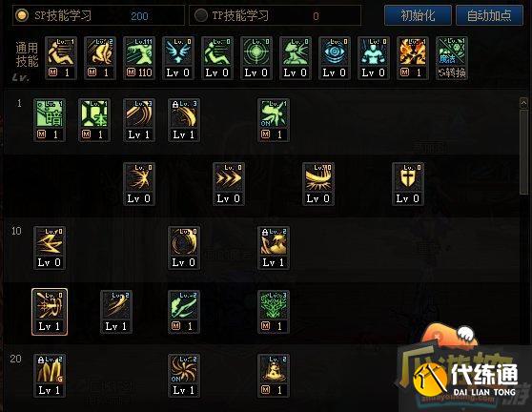Select the green crosshair target skill icon
The width and height of the screenshot is (532, 412).
(x=256, y=58)
